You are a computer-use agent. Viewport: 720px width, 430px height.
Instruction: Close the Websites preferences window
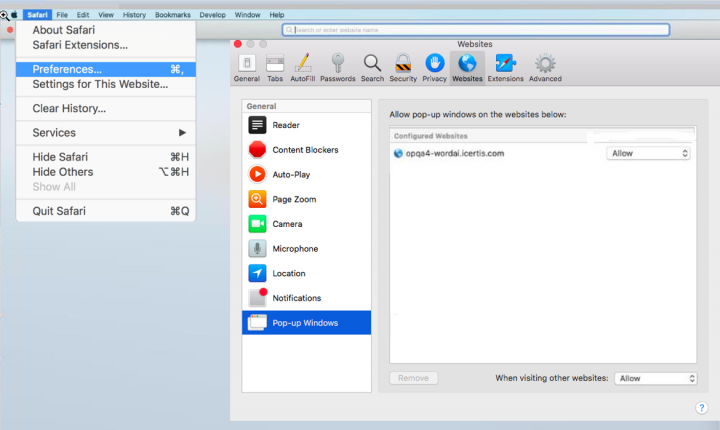(237, 44)
